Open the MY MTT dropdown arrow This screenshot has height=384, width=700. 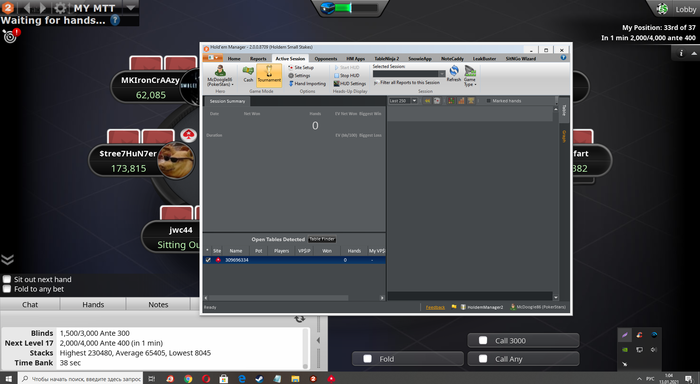click(130, 8)
